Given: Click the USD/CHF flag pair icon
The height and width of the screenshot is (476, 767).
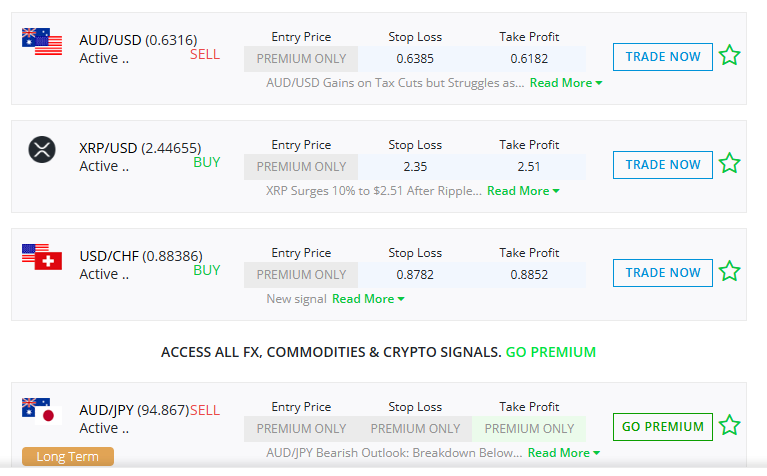Looking at the screenshot, I should (42, 257).
